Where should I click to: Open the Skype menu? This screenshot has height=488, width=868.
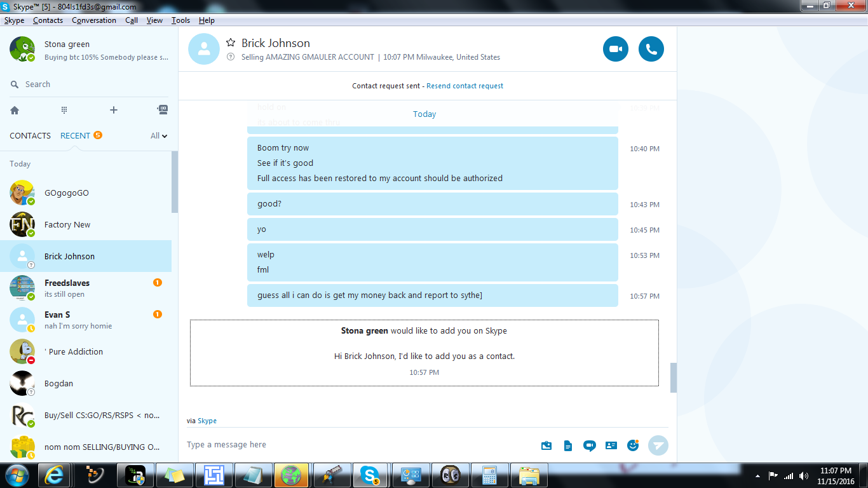pos(15,20)
